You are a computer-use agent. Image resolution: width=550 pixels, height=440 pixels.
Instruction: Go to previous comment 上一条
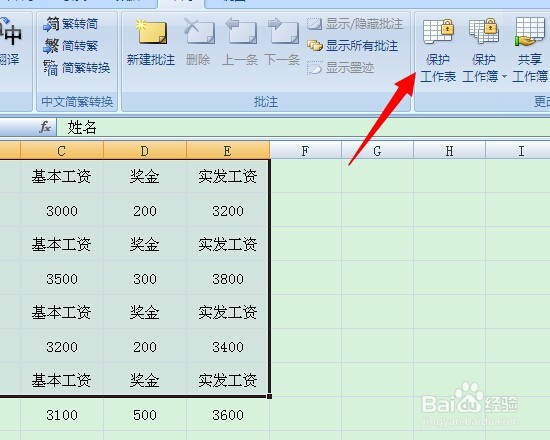tap(241, 43)
